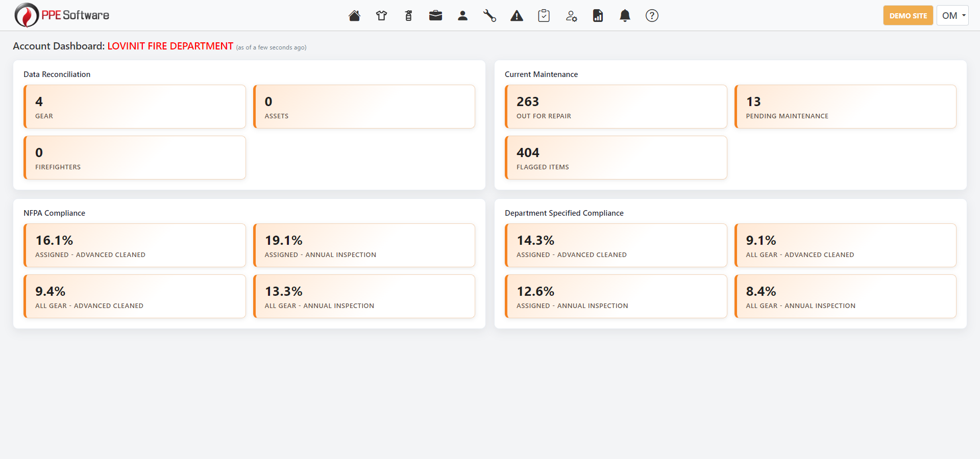Open the reports chart file icon

[598, 16]
